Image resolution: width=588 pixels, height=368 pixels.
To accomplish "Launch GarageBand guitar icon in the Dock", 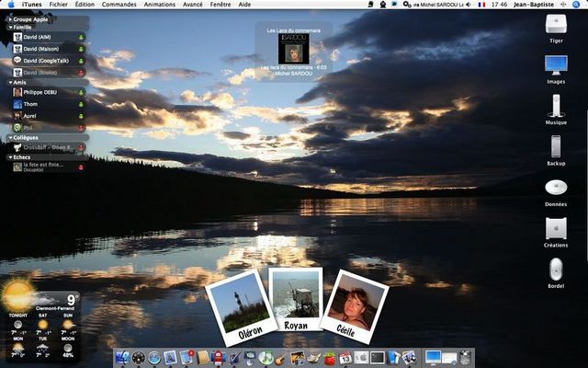I will (281, 358).
